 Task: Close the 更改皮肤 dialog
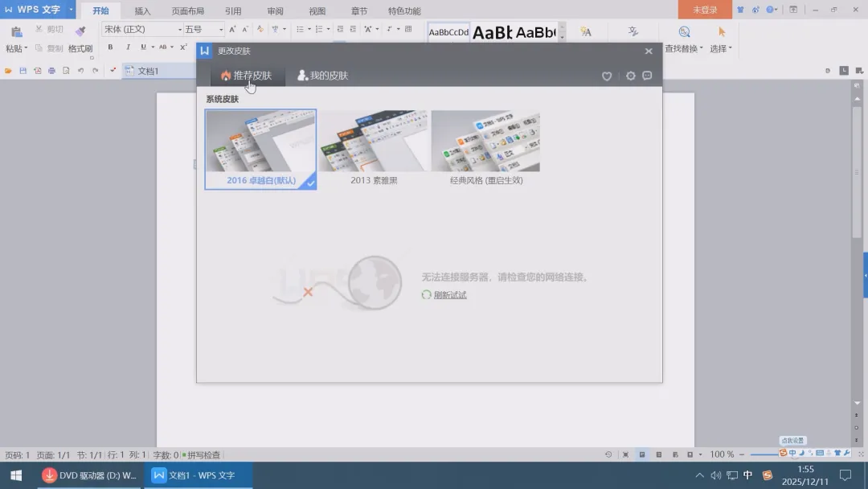649,51
